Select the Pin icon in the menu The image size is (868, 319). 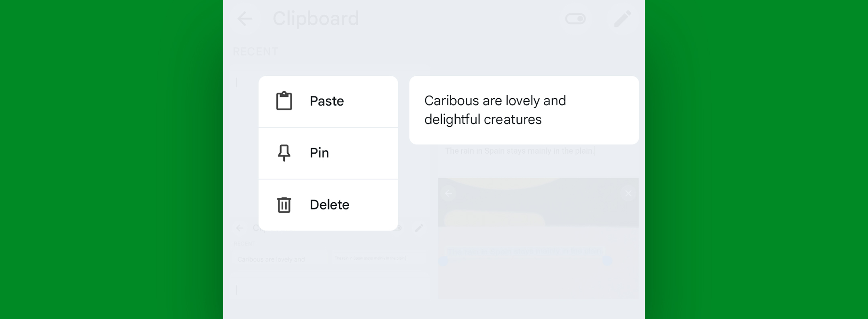pyautogui.click(x=284, y=153)
